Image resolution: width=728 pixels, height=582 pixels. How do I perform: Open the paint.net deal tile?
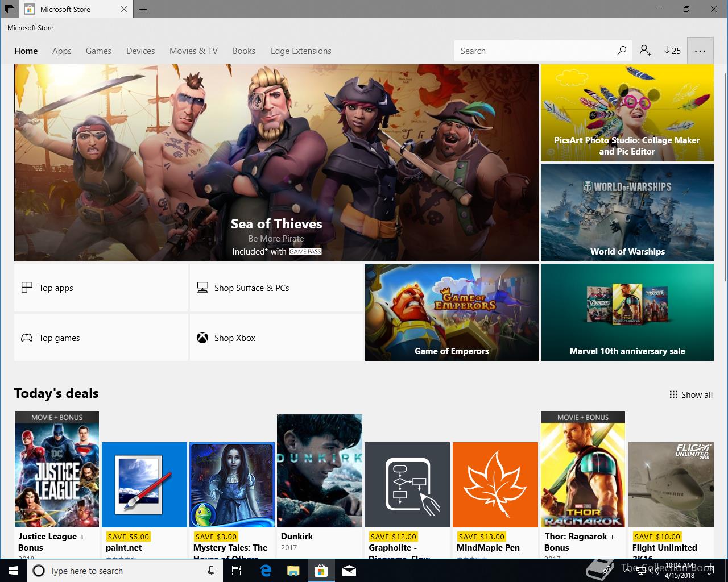tap(144, 500)
